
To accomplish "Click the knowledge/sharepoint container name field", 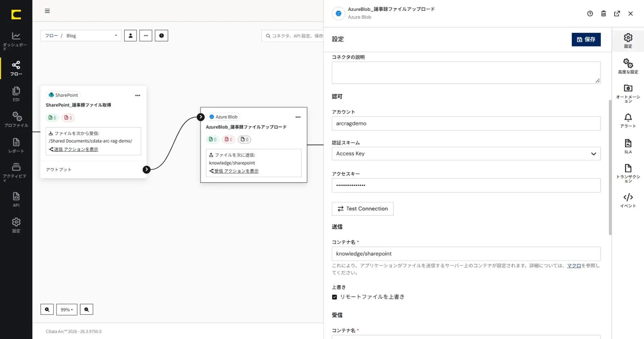I will pos(466,254).
